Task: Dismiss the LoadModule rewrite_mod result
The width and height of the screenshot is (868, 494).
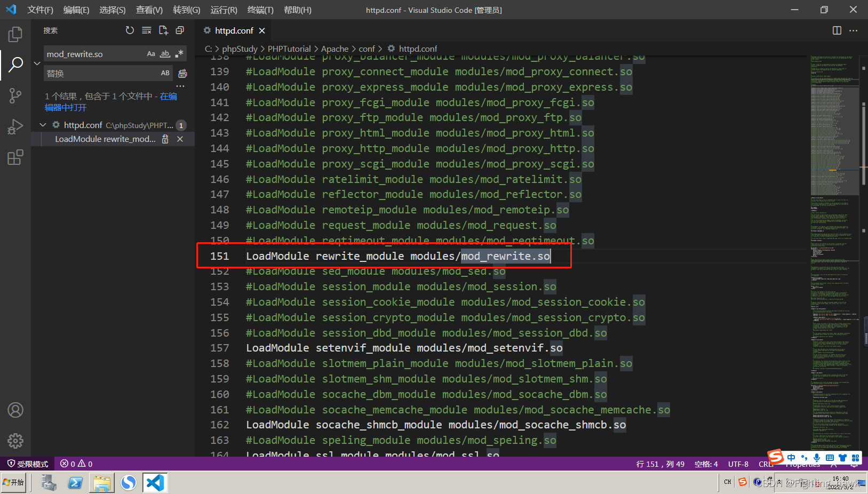Action: 180,139
